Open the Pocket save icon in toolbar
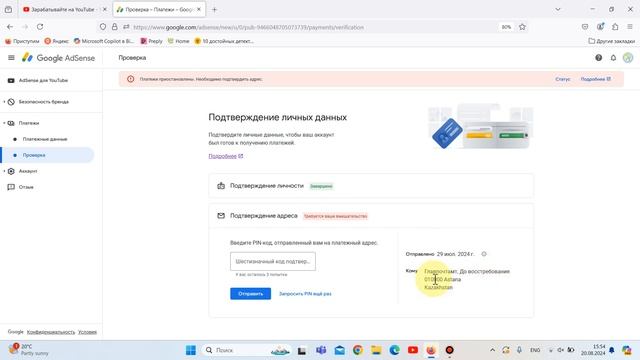640x360 pixels. point(585,27)
